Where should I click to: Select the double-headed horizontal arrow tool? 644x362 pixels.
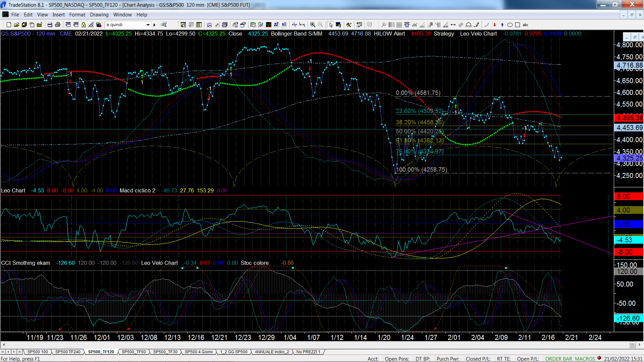[453, 25]
